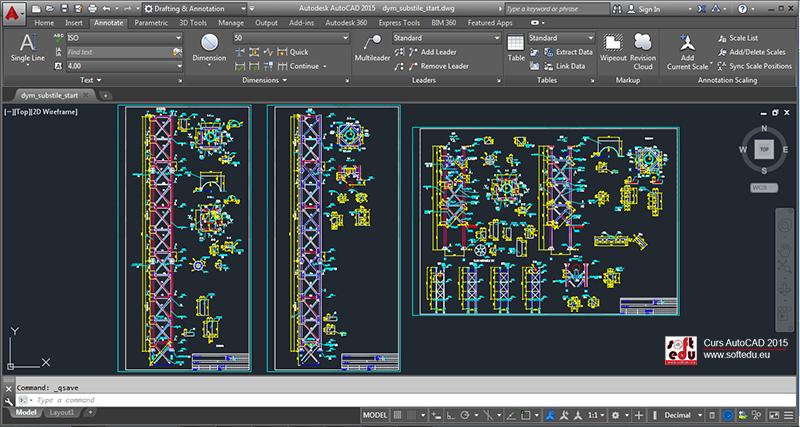800x427 pixels.
Task: Toggle 2D Object Snap in the status bar
Action: (526, 415)
